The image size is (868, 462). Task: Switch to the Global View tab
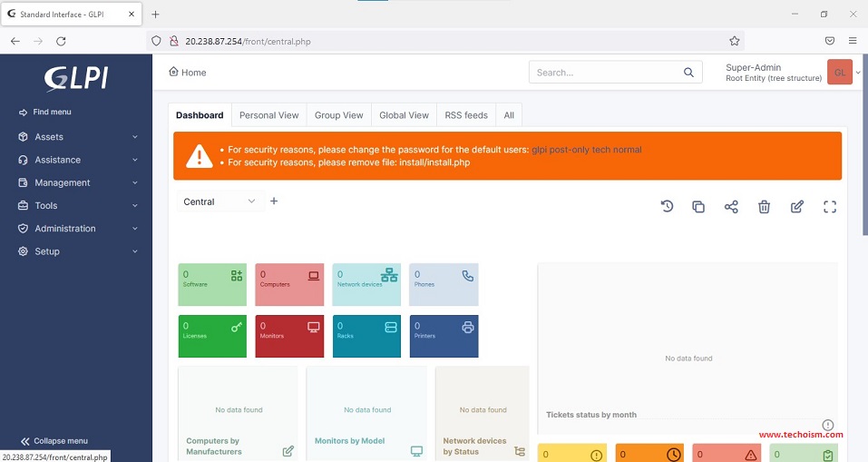click(x=405, y=115)
